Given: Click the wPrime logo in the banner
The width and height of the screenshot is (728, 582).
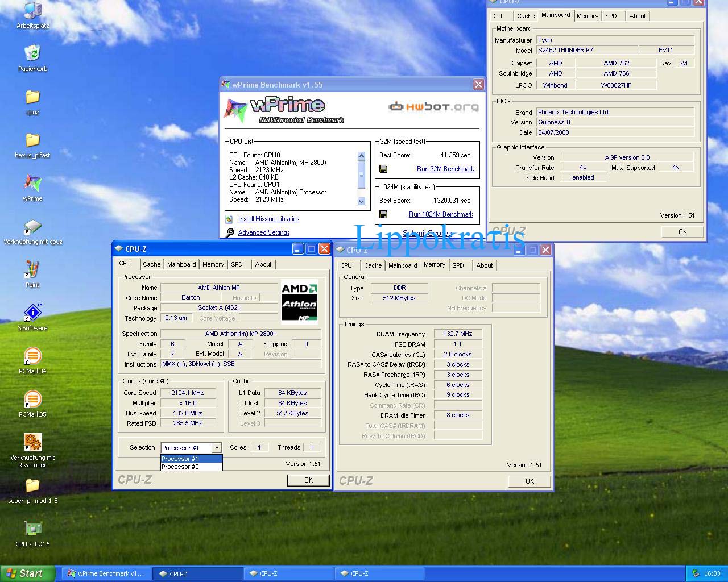Looking at the screenshot, I should (284, 110).
